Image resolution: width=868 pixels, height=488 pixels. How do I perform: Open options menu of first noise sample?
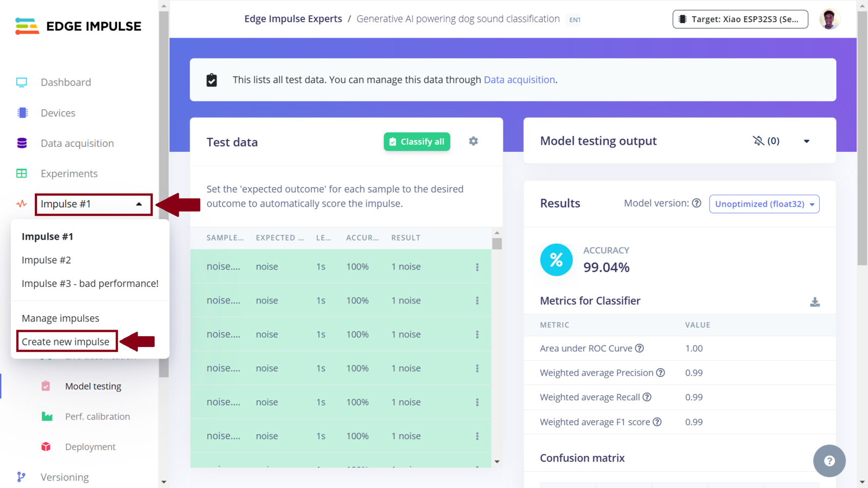pyautogui.click(x=477, y=267)
